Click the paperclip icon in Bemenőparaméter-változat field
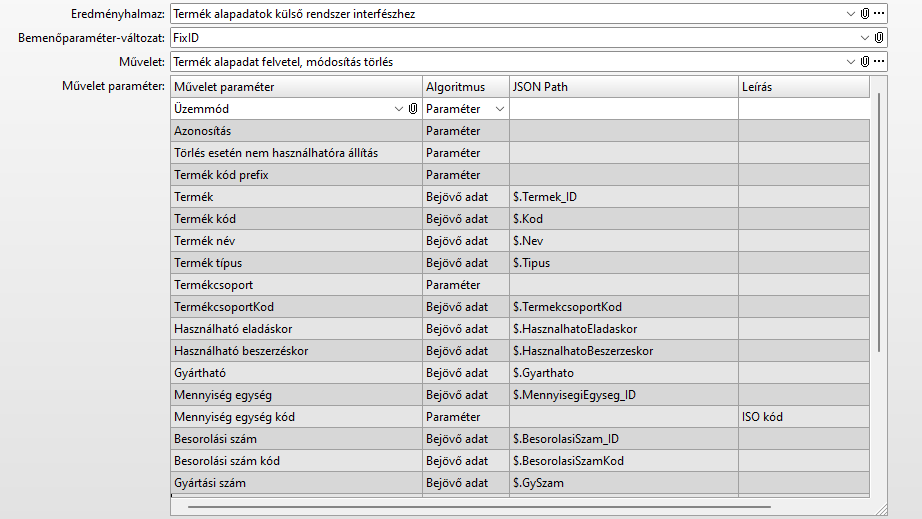This screenshot has width=922, height=519. point(879,38)
